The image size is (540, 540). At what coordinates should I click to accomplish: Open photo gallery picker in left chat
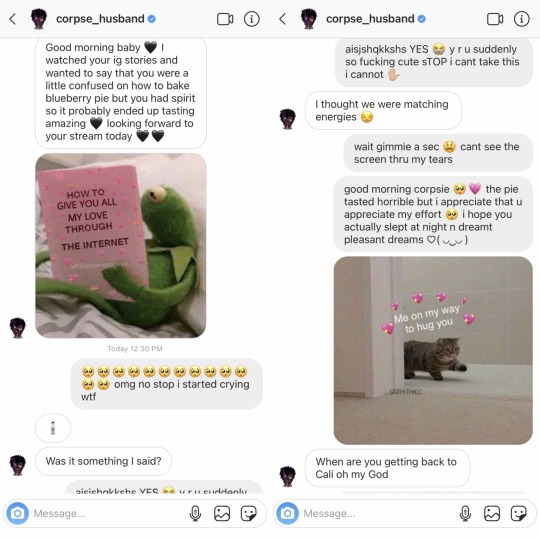[x=222, y=513]
